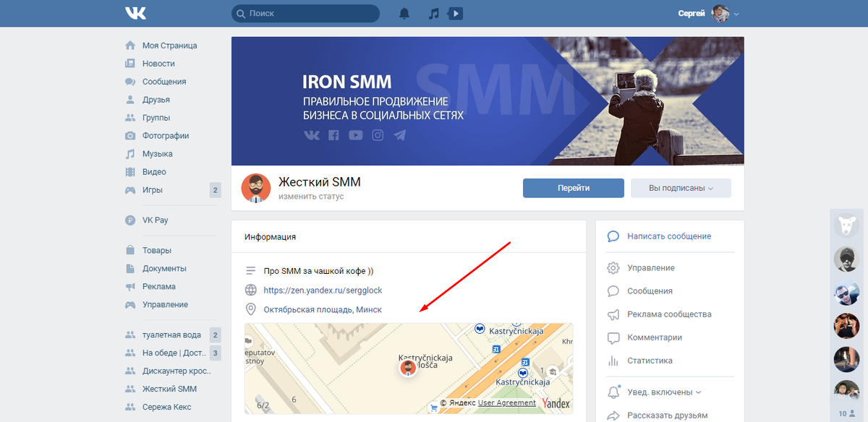Click the location pin icon near Октябрьская площадь
This screenshot has height=422, width=868.
pyautogui.click(x=251, y=309)
